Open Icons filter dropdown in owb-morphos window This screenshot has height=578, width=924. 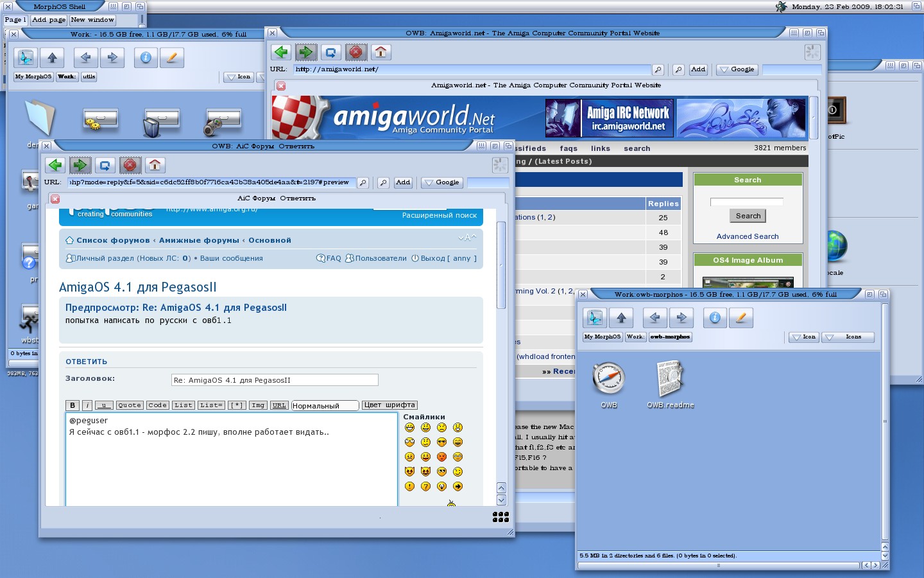[848, 337]
